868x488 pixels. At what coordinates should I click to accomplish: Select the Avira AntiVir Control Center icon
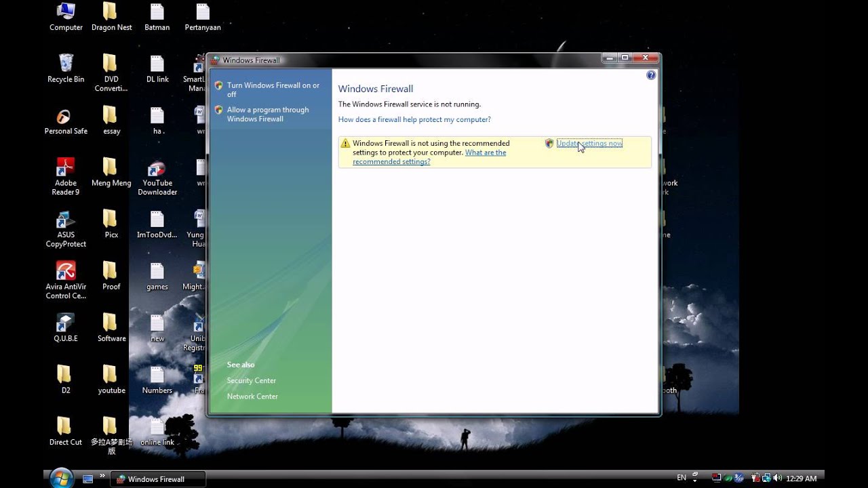click(66, 280)
